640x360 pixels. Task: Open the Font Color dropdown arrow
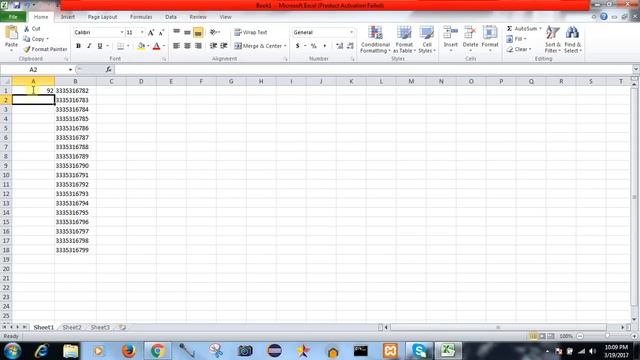coord(164,46)
